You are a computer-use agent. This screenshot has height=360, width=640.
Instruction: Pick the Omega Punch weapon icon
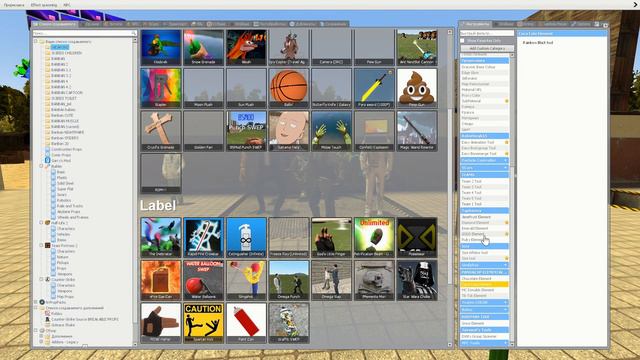coord(289,280)
